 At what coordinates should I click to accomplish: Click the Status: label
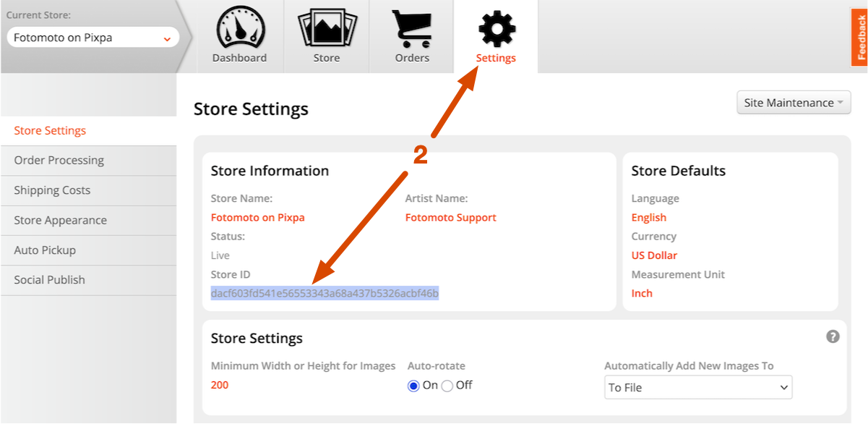coord(228,236)
